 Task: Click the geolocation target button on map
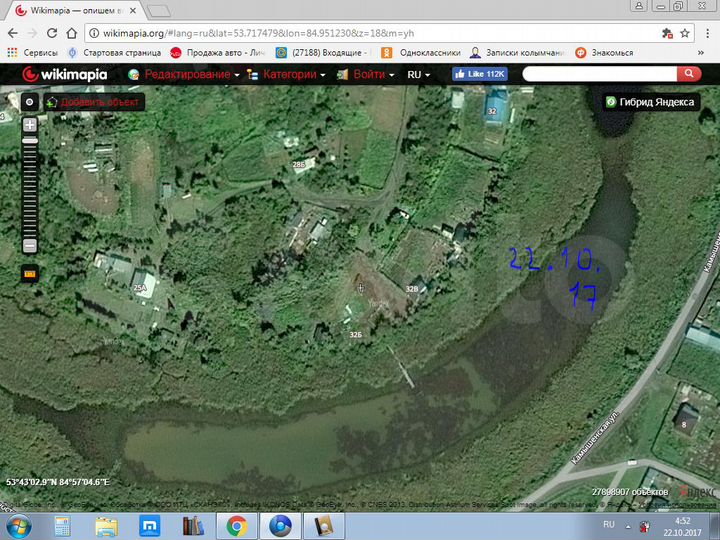(30, 101)
